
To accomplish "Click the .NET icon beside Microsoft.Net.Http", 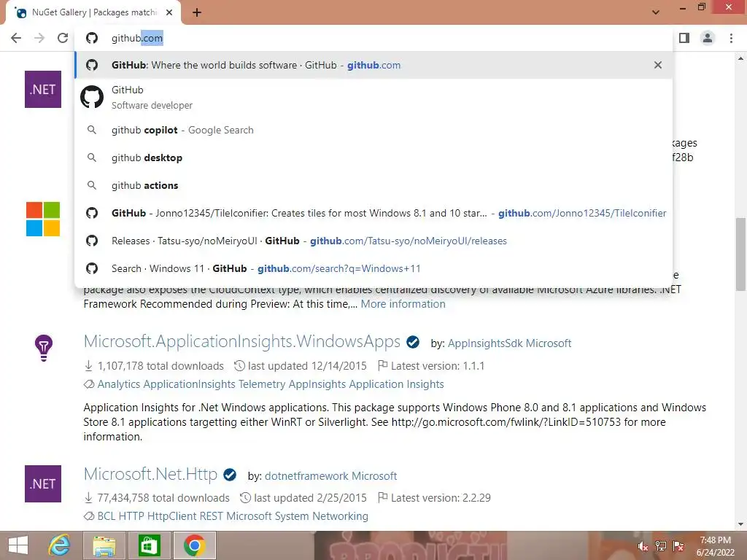I will (43, 484).
